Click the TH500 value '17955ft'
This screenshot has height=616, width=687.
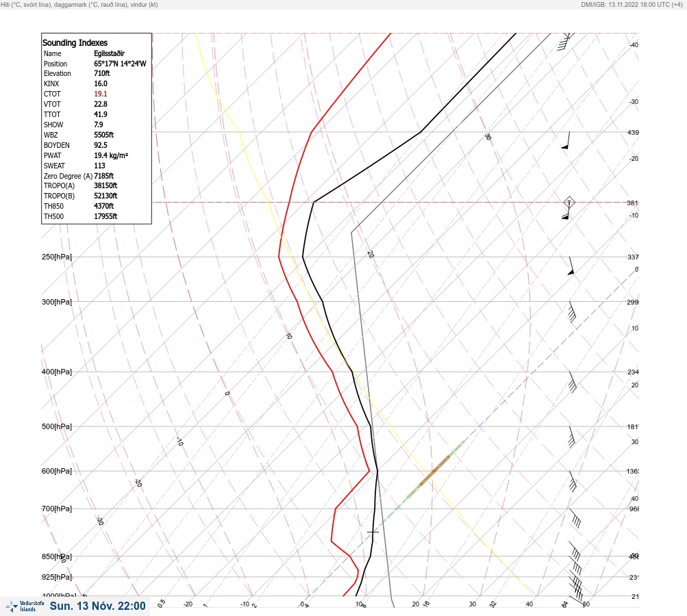pyautogui.click(x=105, y=216)
